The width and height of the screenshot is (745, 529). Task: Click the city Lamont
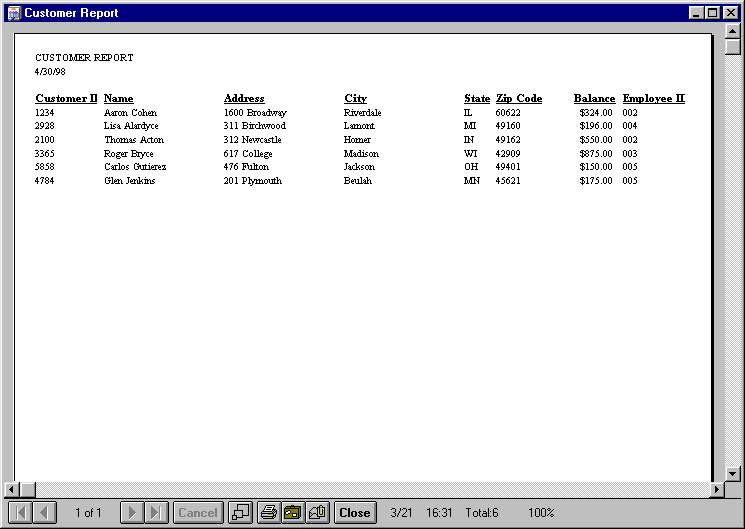click(359, 126)
